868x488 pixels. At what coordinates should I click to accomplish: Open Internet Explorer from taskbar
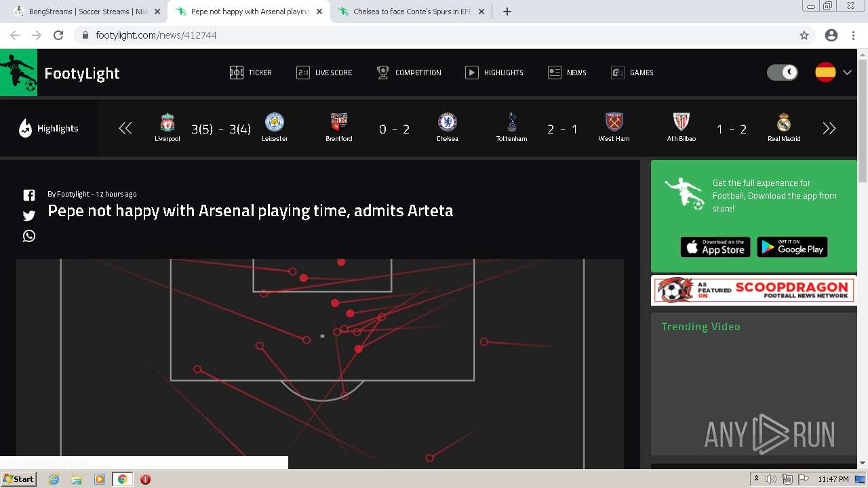point(54,479)
